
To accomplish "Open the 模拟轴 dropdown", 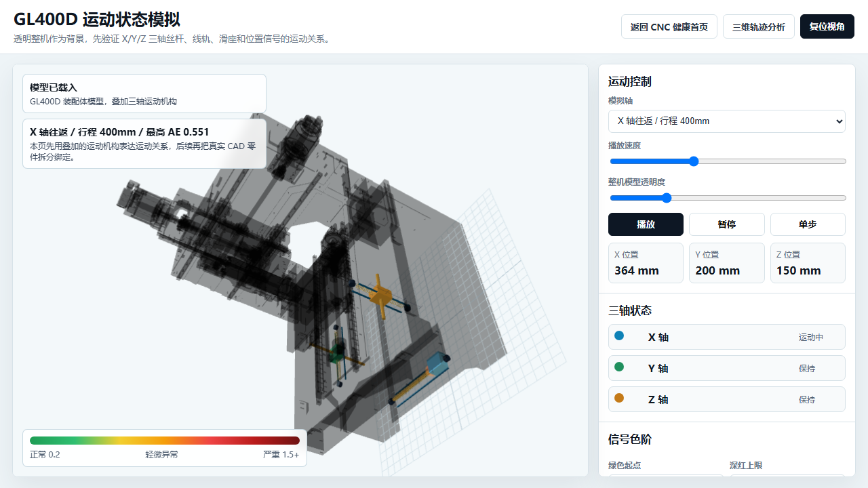I will (x=727, y=121).
